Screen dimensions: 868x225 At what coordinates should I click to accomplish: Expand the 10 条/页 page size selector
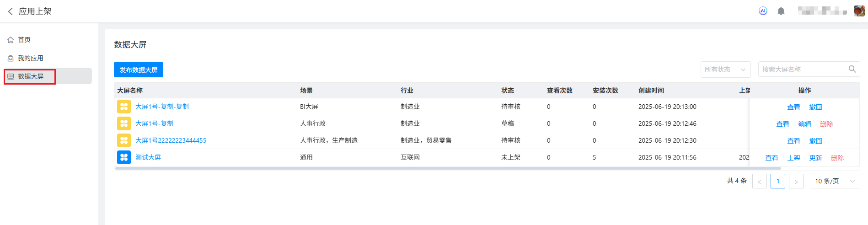click(835, 181)
